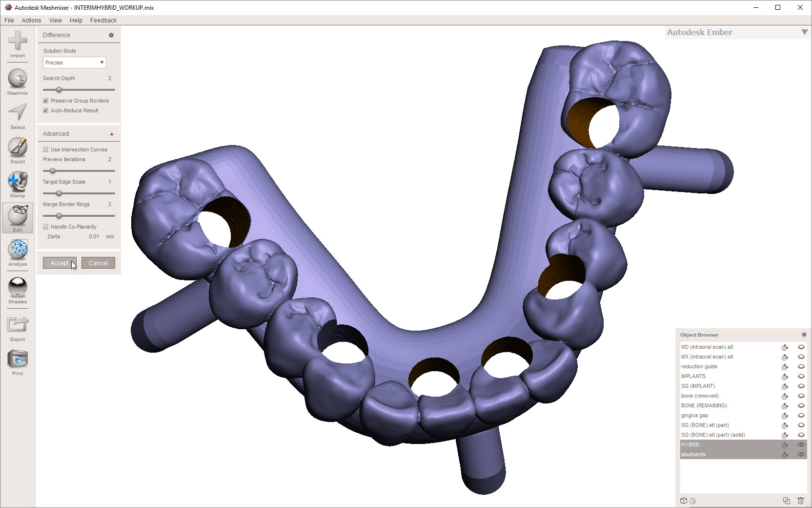Open the Solution Mode dropdown

74,63
